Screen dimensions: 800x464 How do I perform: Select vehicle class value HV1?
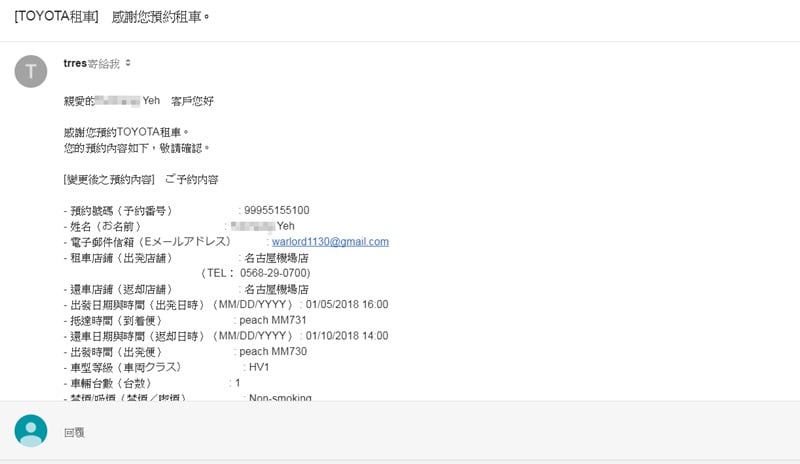pos(259,367)
